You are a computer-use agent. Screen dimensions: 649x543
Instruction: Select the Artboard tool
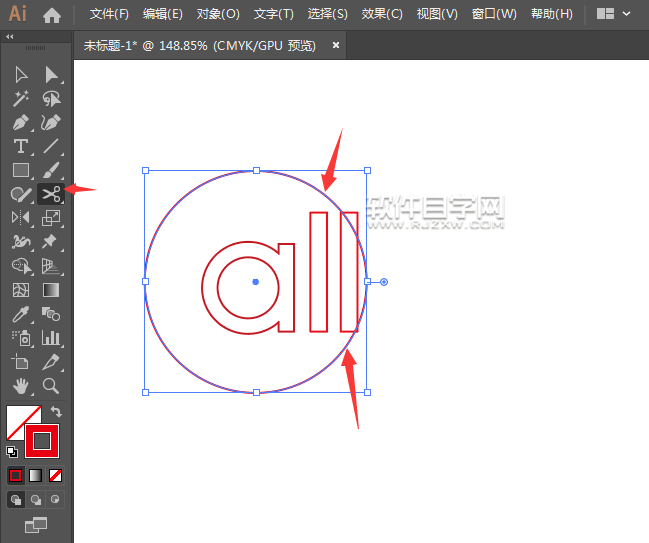tap(21, 362)
